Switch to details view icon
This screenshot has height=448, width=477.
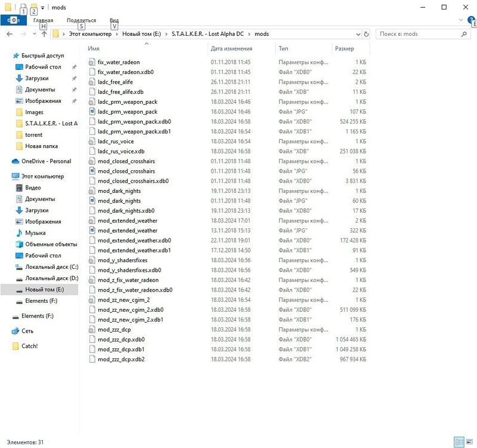(458, 441)
